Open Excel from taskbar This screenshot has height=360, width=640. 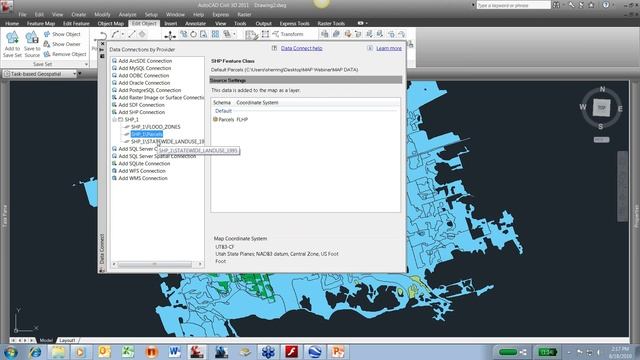[x=128, y=352]
